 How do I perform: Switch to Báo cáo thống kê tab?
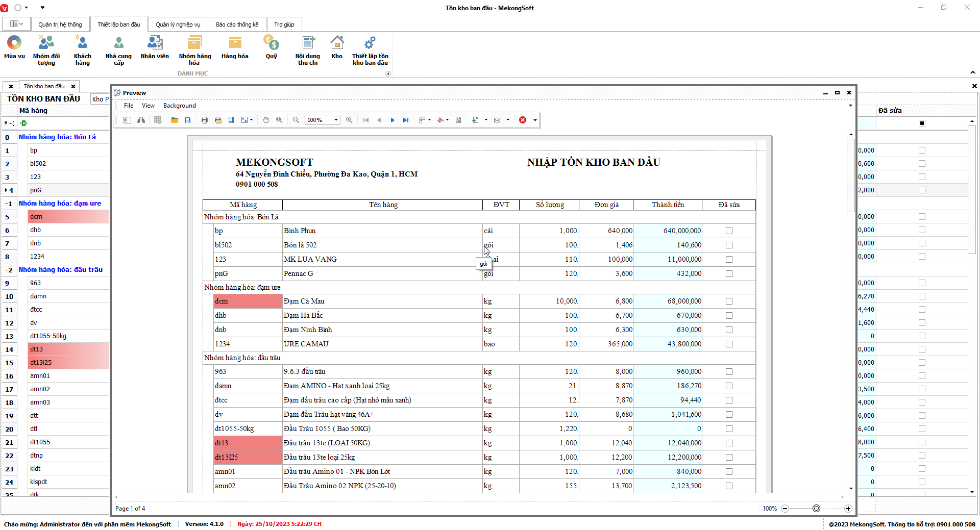click(x=237, y=24)
